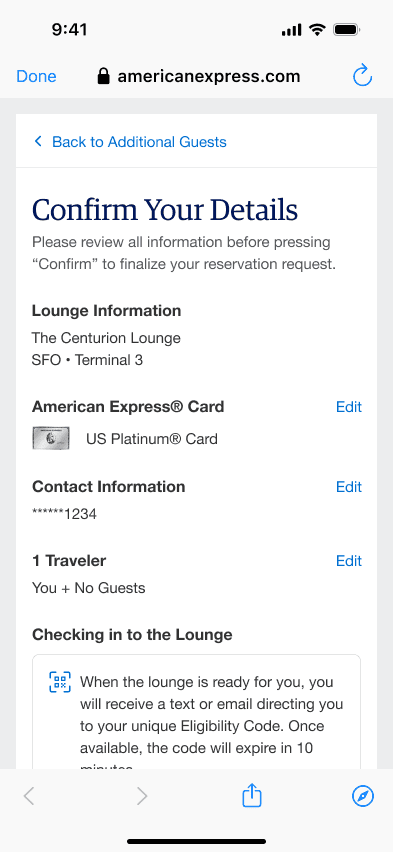
Task: Tap the Wi-Fi status icon
Action: tap(317, 29)
